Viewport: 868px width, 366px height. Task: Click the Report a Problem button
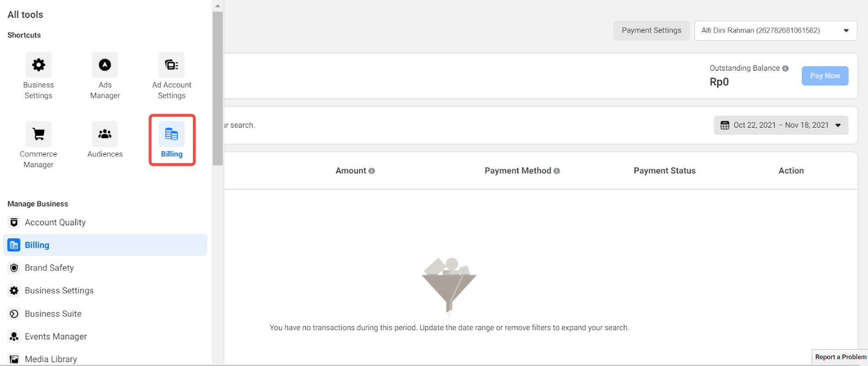tap(840, 357)
